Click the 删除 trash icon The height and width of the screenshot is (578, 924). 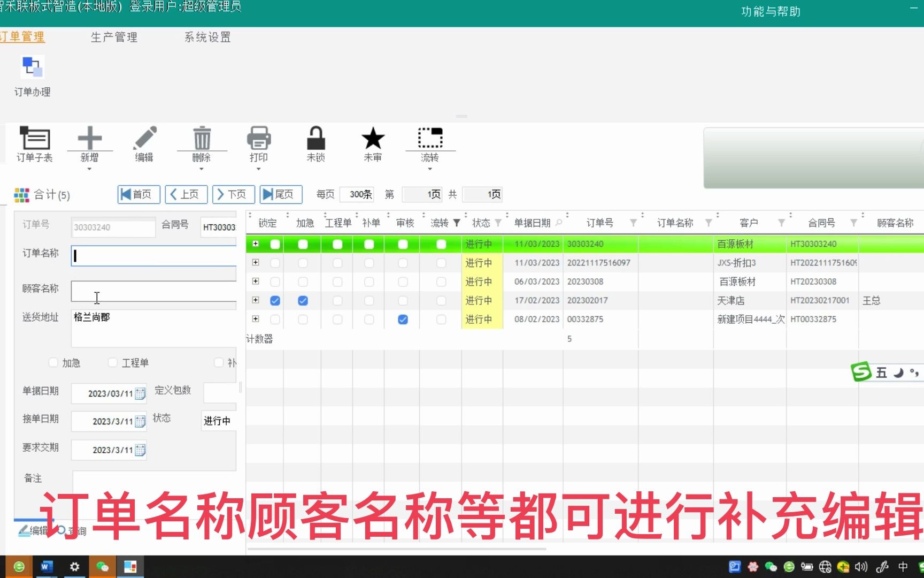(x=202, y=142)
